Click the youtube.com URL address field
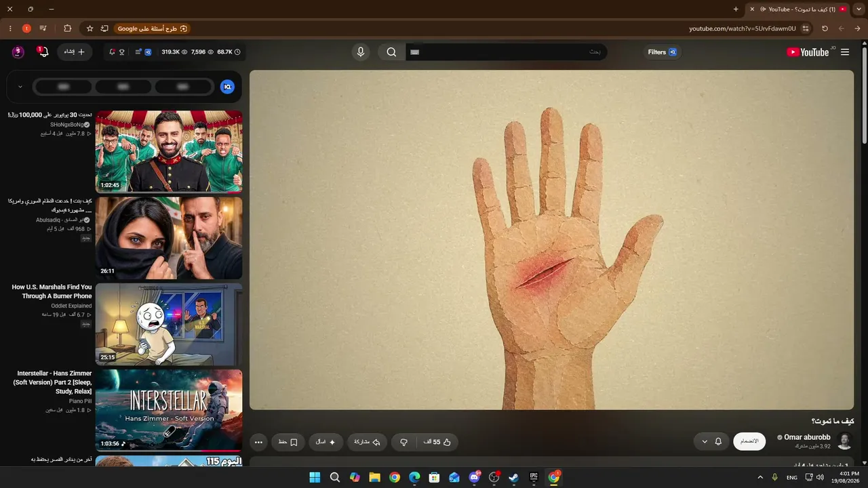The width and height of the screenshot is (868, 488). (x=743, y=28)
